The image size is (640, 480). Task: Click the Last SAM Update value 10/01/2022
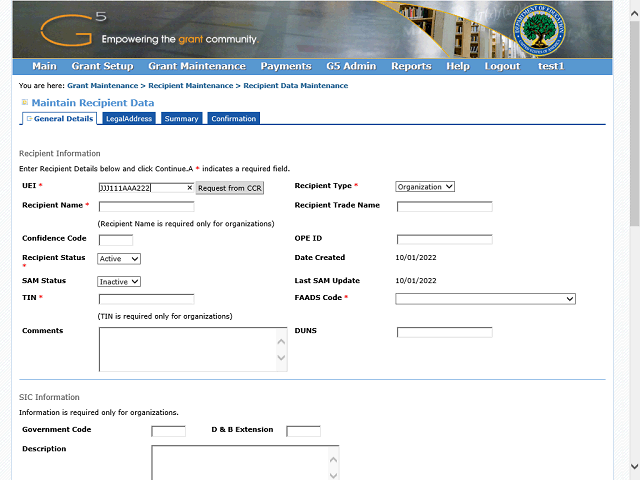pos(416,281)
